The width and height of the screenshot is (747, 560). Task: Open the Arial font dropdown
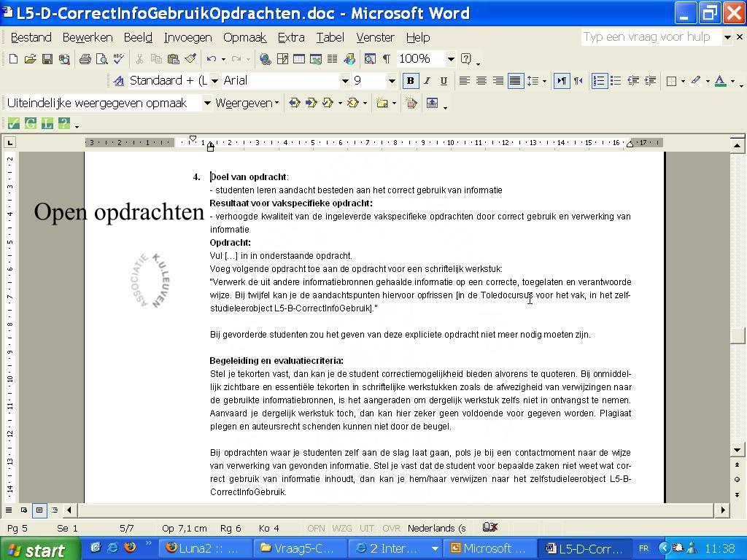pos(345,81)
